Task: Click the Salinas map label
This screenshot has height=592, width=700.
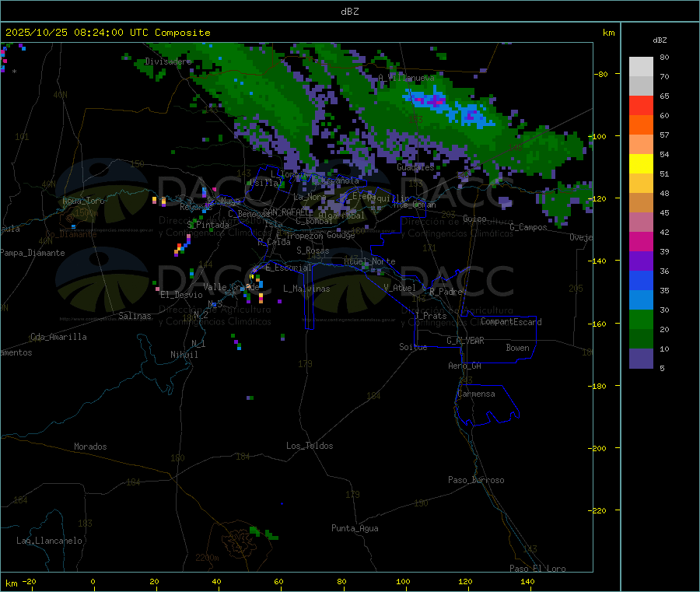Action: click(x=135, y=316)
